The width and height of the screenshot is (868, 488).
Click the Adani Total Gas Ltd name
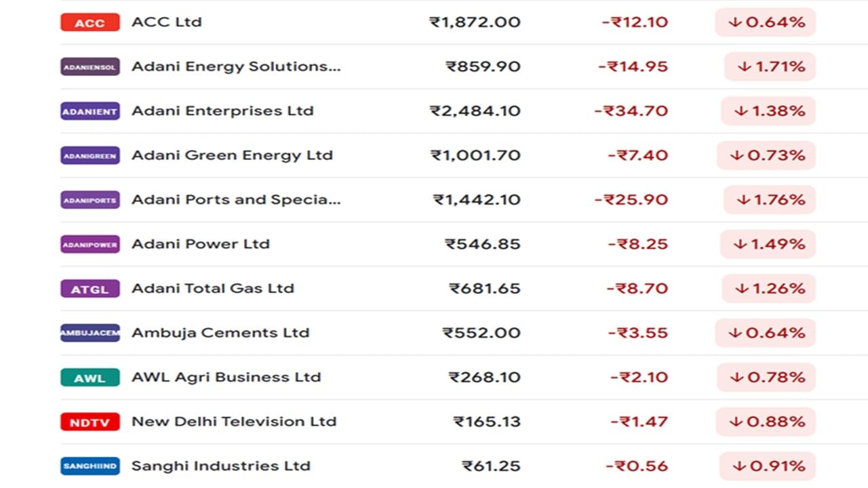pyautogui.click(x=213, y=288)
